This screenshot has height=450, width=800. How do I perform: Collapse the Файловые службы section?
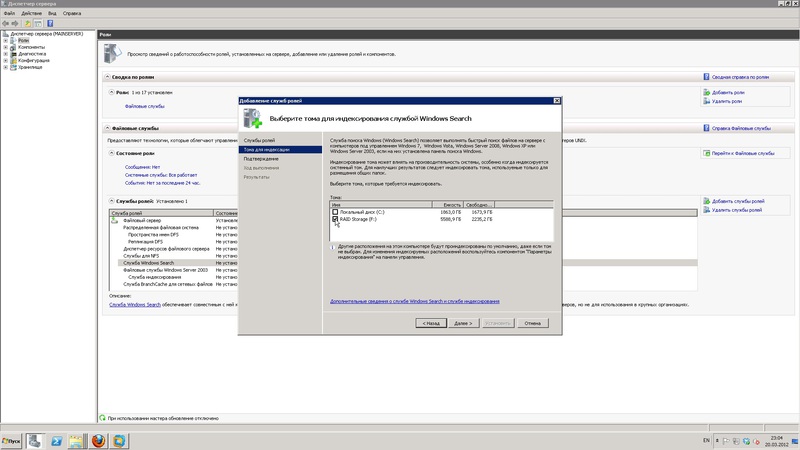[x=107, y=128]
